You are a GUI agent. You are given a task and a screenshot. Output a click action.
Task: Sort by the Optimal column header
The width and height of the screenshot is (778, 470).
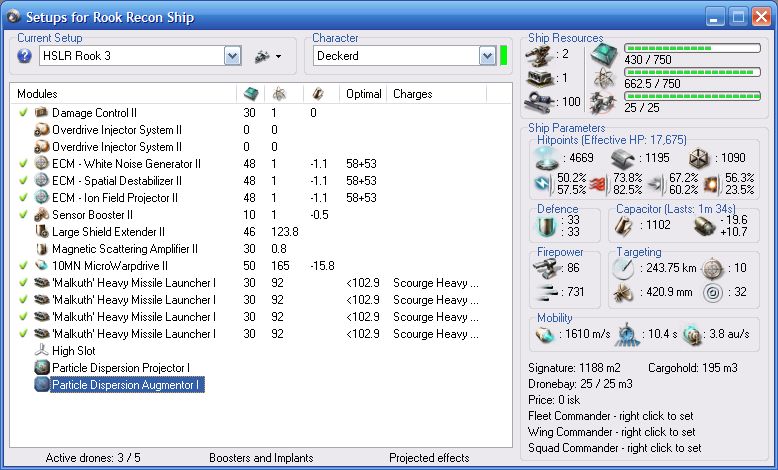tap(363, 94)
